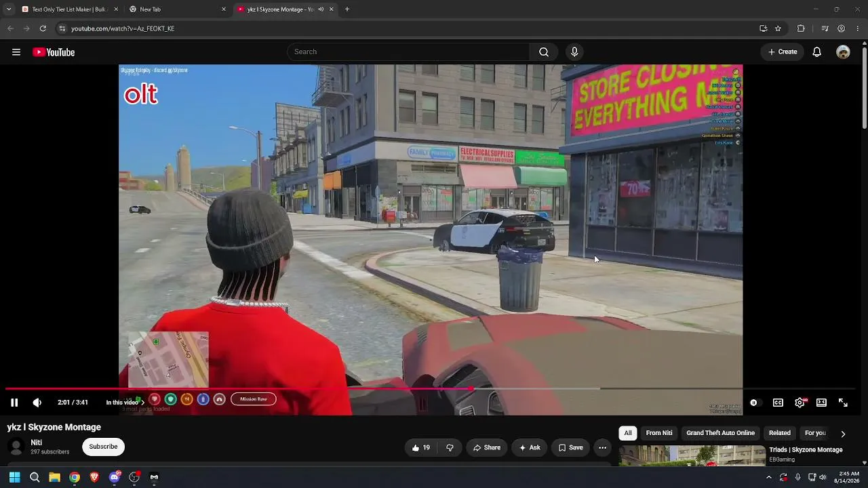Select the 'All' filter chip
The height and width of the screenshot is (488, 868).
[628, 433]
